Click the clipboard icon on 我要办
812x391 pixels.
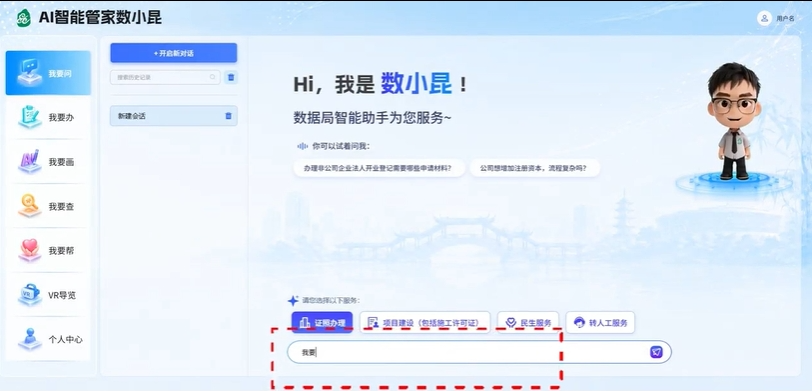coord(30,117)
